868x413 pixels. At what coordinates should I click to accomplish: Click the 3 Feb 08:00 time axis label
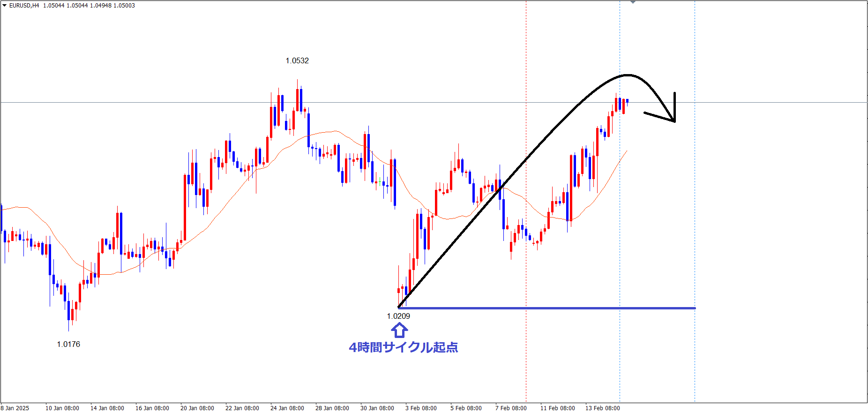(x=421, y=408)
